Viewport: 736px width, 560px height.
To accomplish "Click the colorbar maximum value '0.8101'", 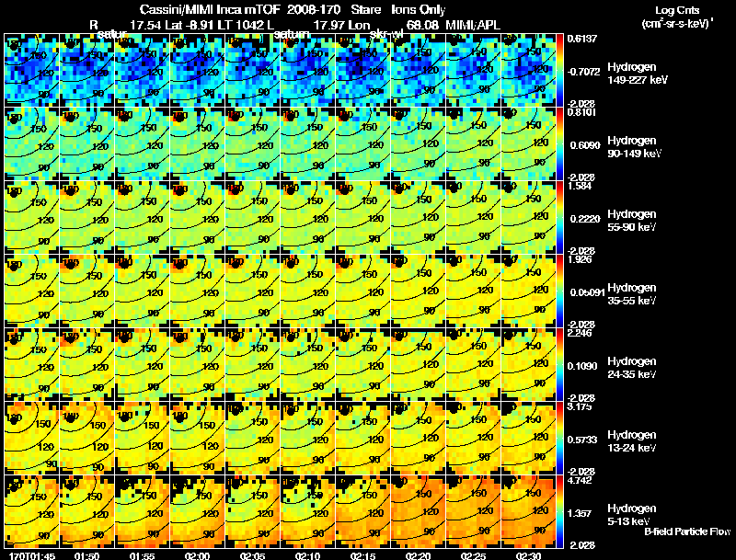I will [x=581, y=112].
